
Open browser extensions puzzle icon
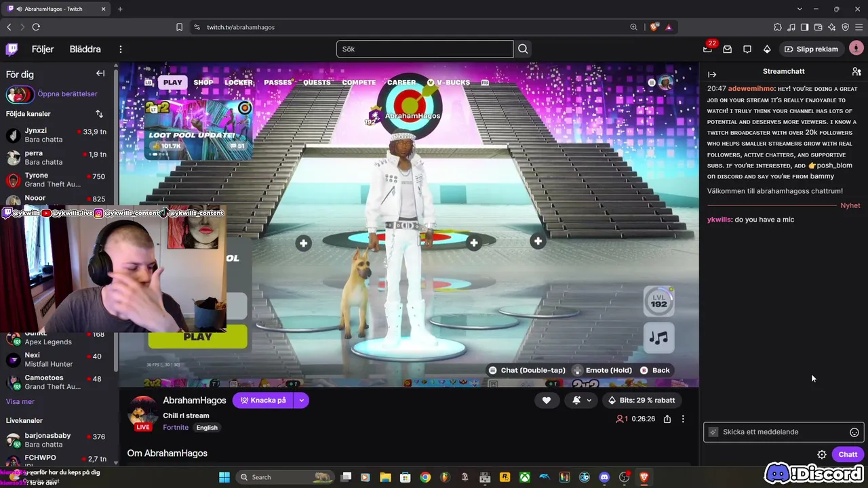point(777,27)
